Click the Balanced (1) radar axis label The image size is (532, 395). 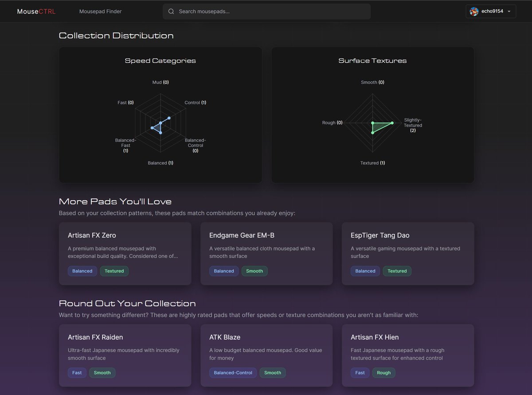160,163
